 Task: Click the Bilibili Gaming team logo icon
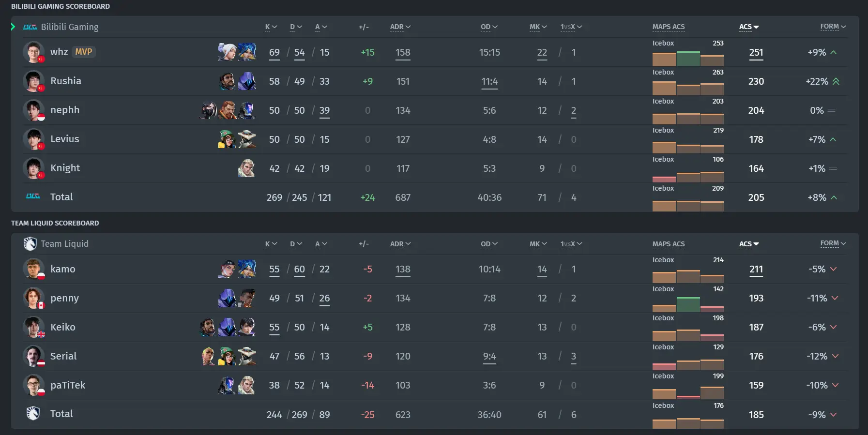(x=30, y=27)
